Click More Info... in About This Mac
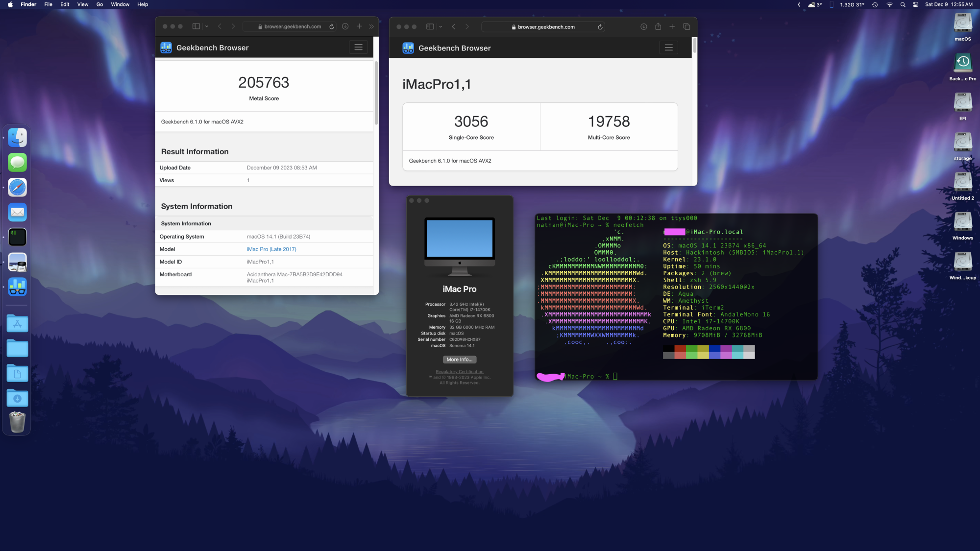The width and height of the screenshot is (980, 551). [x=460, y=359]
